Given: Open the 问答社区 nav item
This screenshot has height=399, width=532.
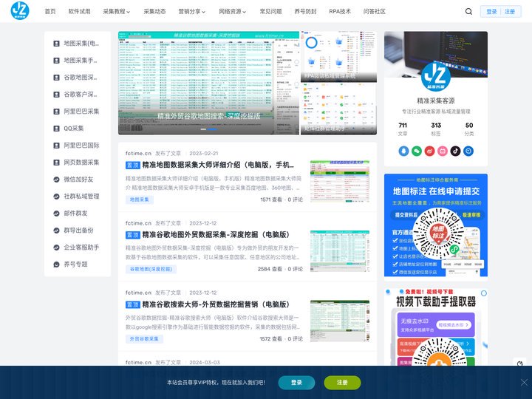Looking at the screenshot, I should pos(374,11).
